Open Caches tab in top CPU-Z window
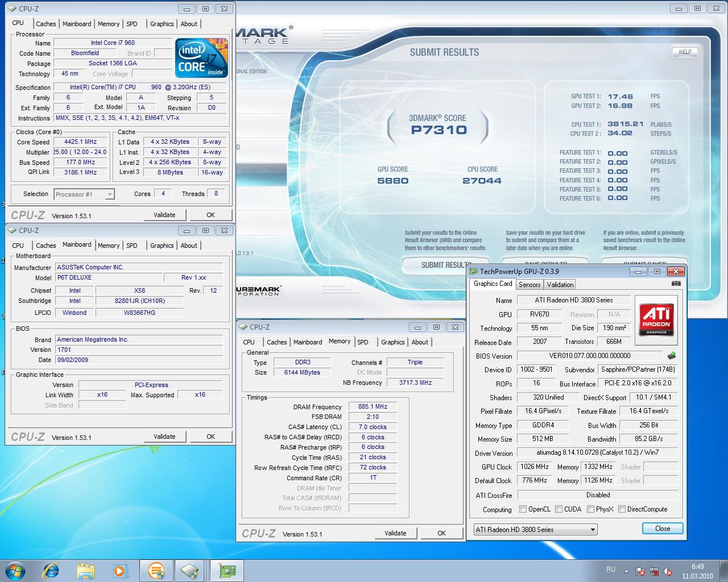 pyautogui.click(x=46, y=24)
